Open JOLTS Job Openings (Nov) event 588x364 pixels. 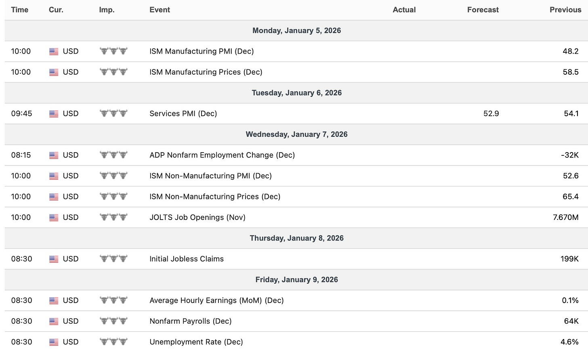click(x=197, y=217)
